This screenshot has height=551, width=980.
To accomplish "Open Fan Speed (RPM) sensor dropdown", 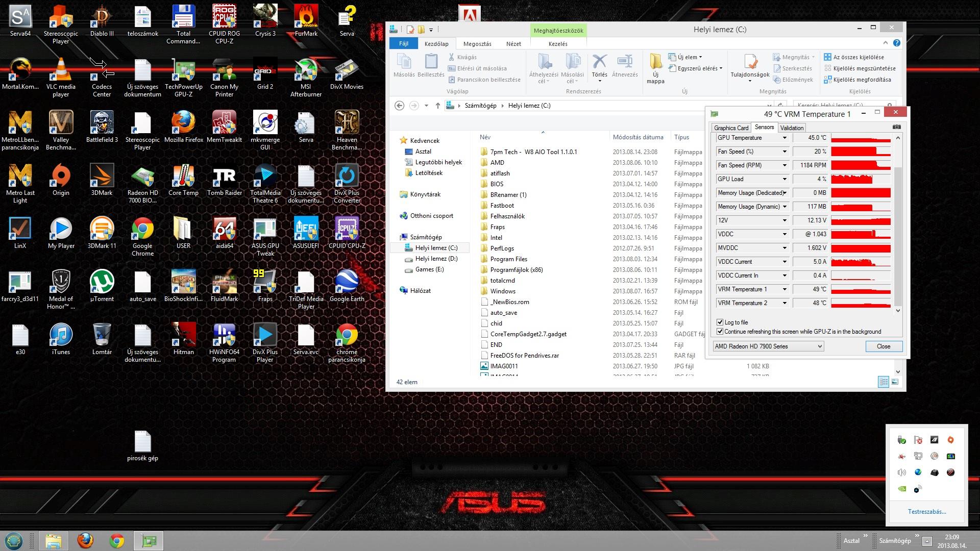I will tap(785, 165).
